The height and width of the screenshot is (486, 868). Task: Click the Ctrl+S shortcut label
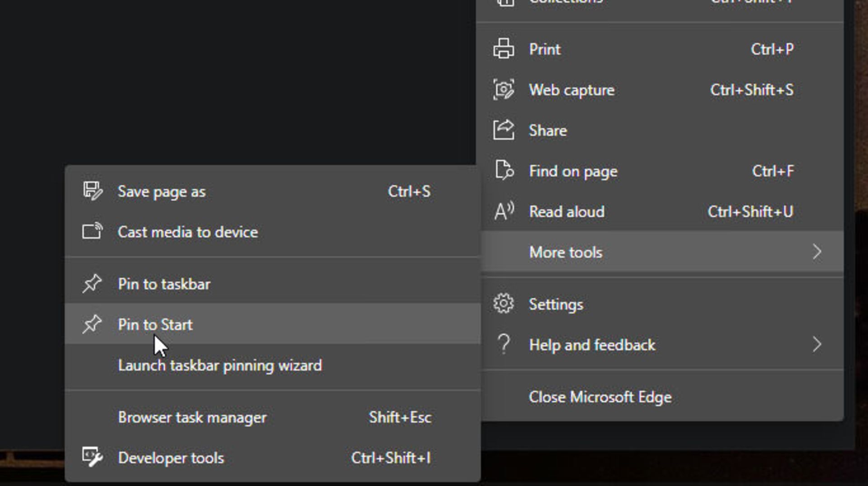tap(409, 191)
